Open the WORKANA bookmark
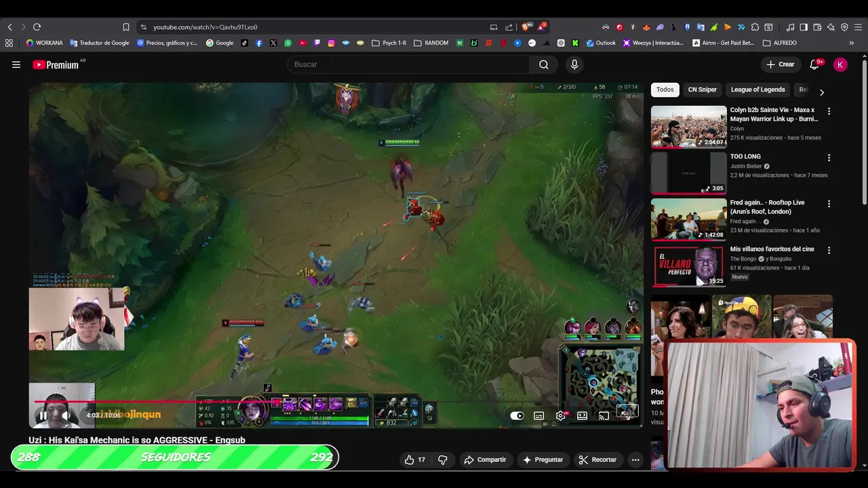This screenshot has width=868, height=488. pos(44,43)
